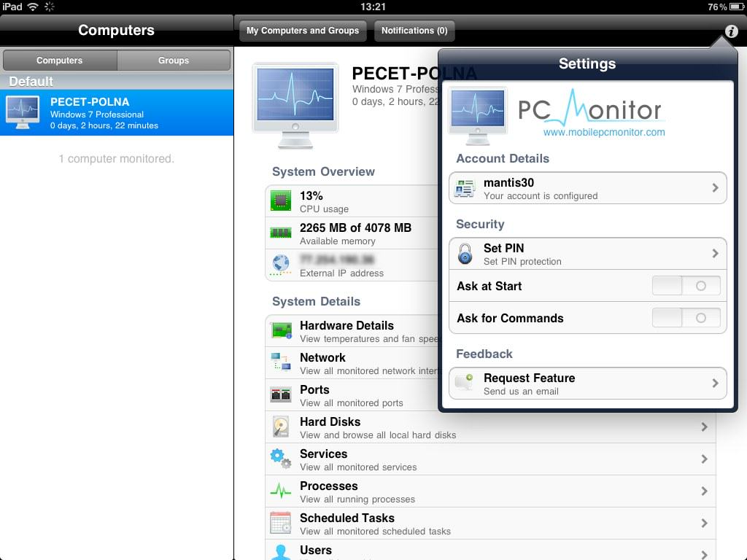Click the Set PIN padlock icon

click(465, 254)
